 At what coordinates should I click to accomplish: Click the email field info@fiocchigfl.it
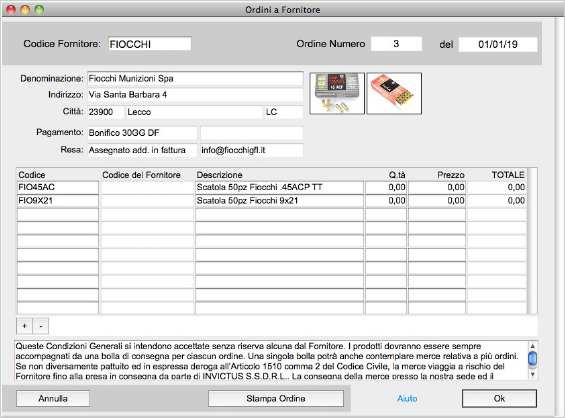pyautogui.click(x=252, y=150)
